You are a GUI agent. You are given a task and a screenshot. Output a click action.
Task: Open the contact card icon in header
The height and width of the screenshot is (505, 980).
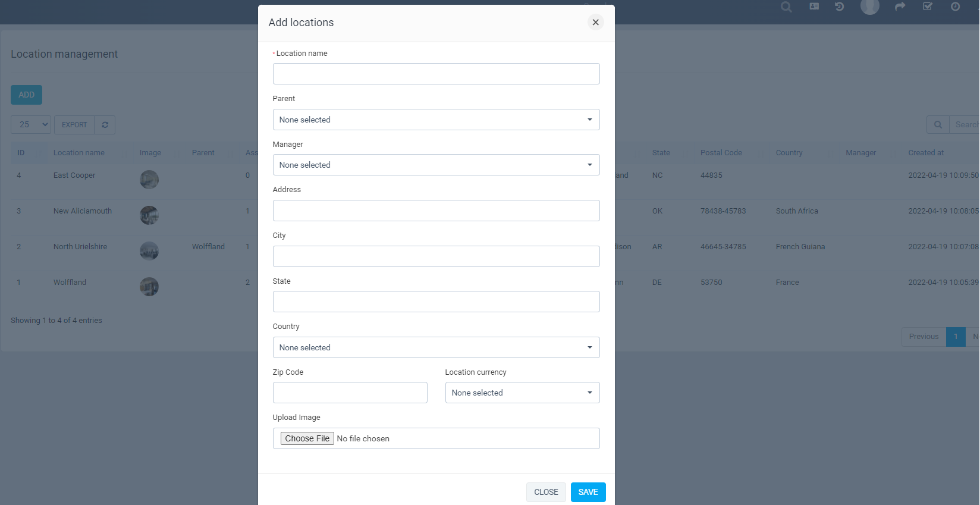click(x=814, y=7)
